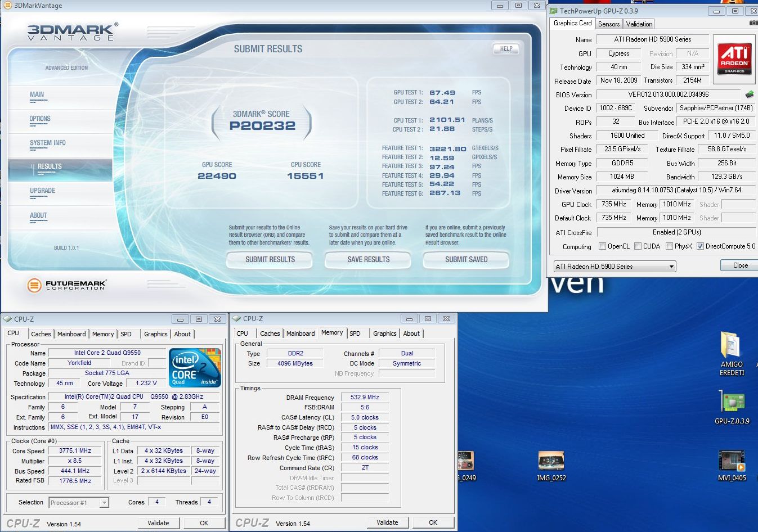
Task: Click the Driver Version field in GPU-Z
Action: [x=676, y=191]
